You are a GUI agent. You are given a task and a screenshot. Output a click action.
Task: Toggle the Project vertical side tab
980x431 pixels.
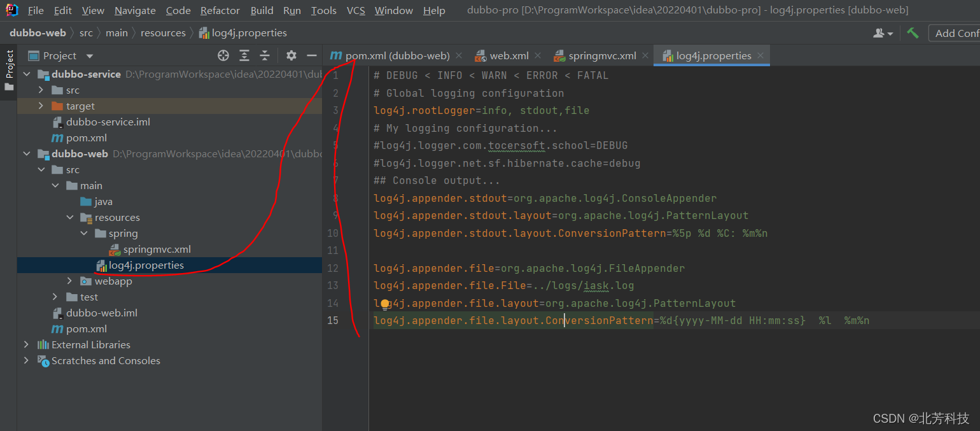pos(9,70)
